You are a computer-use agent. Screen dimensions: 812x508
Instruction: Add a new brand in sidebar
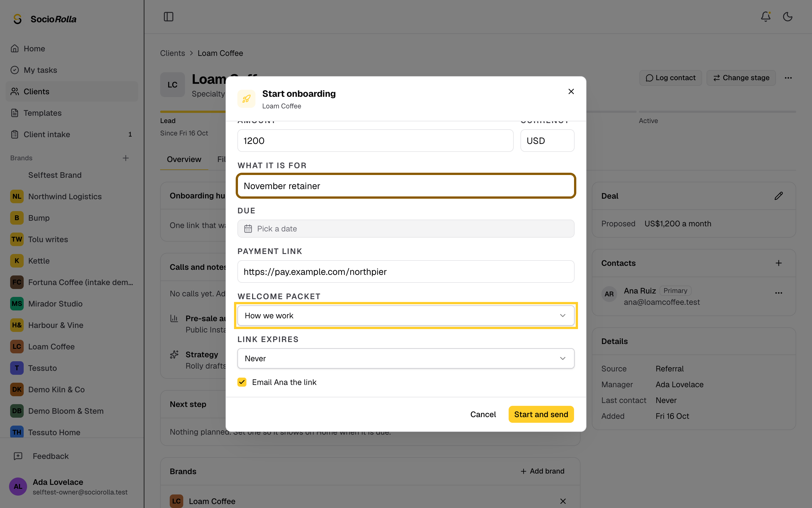coord(125,158)
